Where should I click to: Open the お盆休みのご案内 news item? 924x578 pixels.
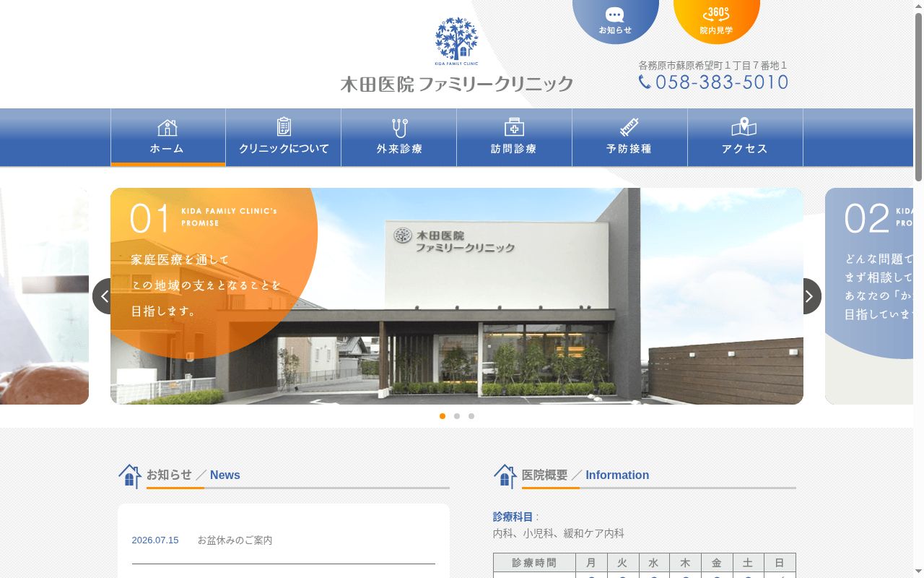tap(235, 540)
